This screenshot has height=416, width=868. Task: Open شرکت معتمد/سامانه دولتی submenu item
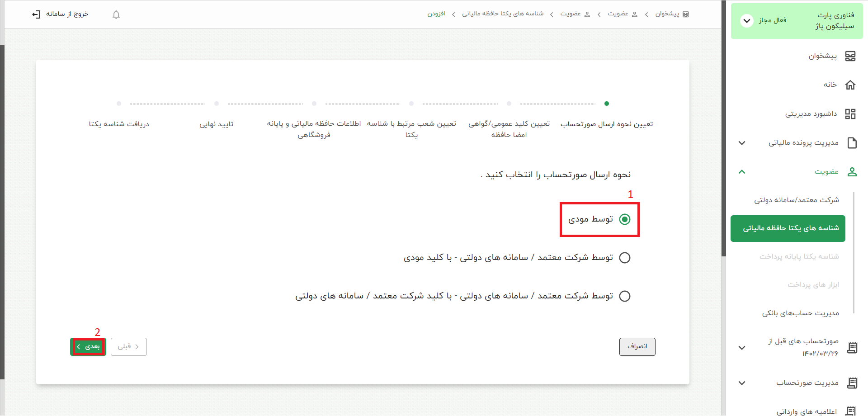[796, 200]
